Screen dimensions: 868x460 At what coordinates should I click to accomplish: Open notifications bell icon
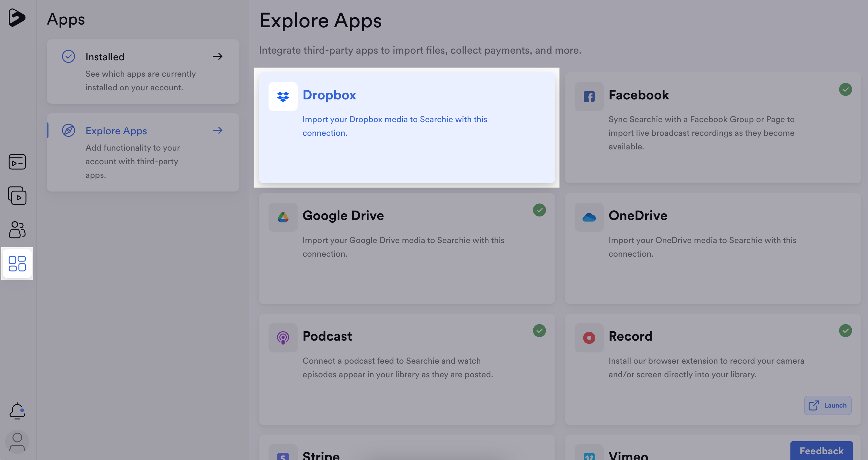[17, 411]
